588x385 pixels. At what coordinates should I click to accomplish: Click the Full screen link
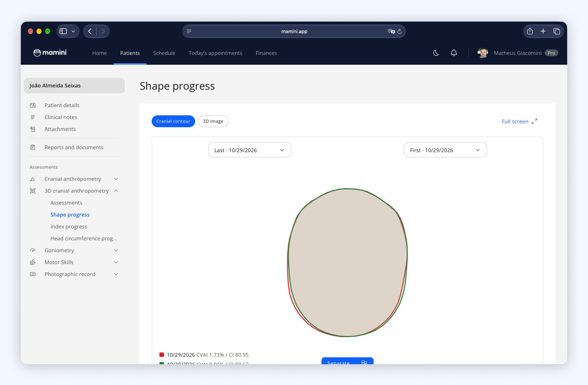pyautogui.click(x=519, y=121)
